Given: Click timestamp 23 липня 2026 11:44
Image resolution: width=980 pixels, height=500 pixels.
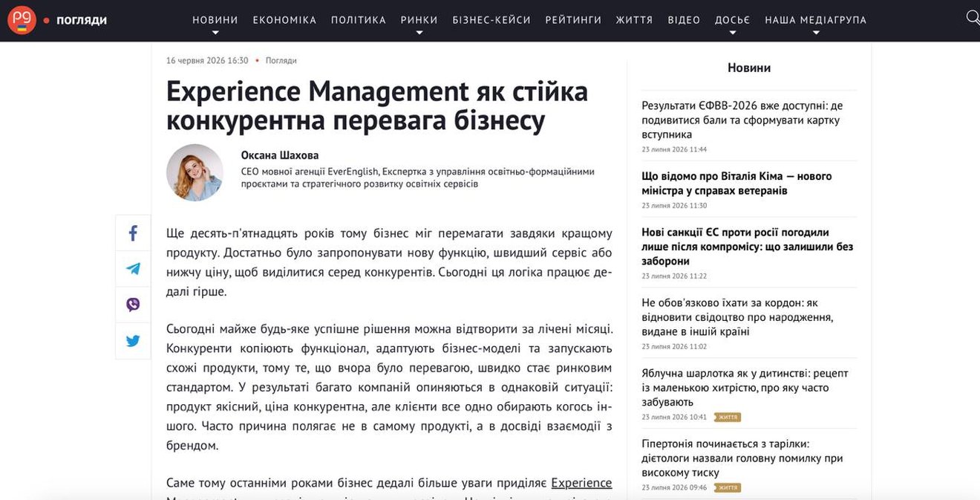Looking at the screenshot, I should 674,149.
